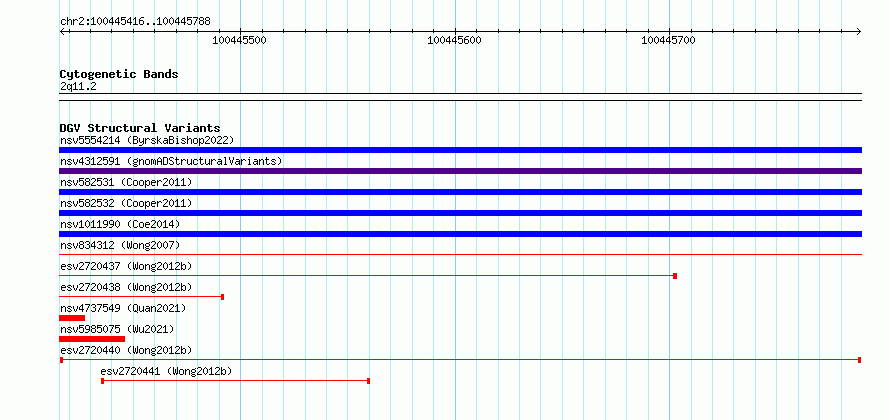Viewport: 890px width, 420px height.
Task: Open the esv2720437 (Wong2012b) label
Action: click(126, 266)
